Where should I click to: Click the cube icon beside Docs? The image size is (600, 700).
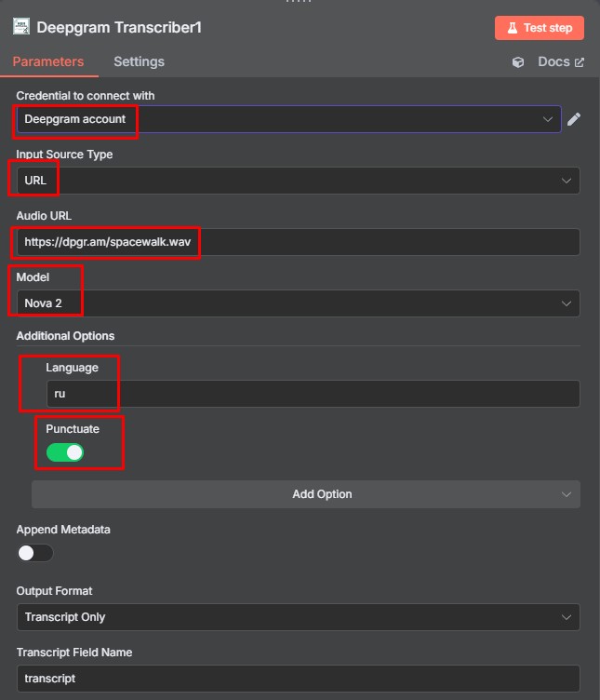[518, 62]
